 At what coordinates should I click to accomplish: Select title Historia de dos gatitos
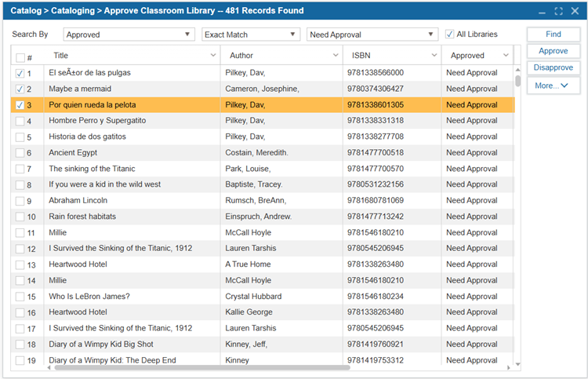[x=87, y=137]
